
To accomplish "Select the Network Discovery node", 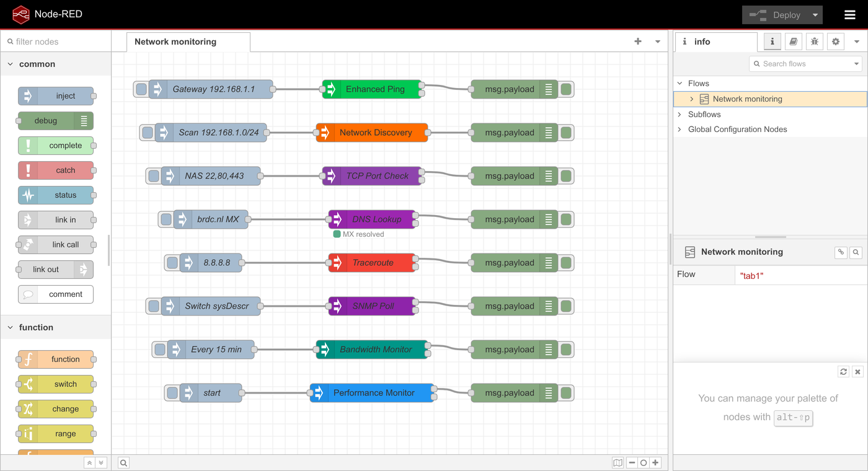I will pos(372,133).
